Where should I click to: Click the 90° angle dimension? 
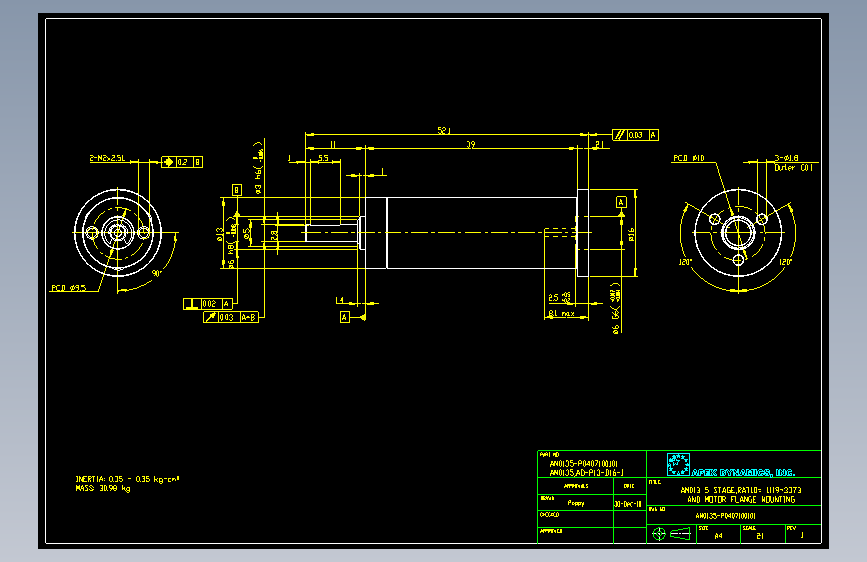(x=156, y=273)
